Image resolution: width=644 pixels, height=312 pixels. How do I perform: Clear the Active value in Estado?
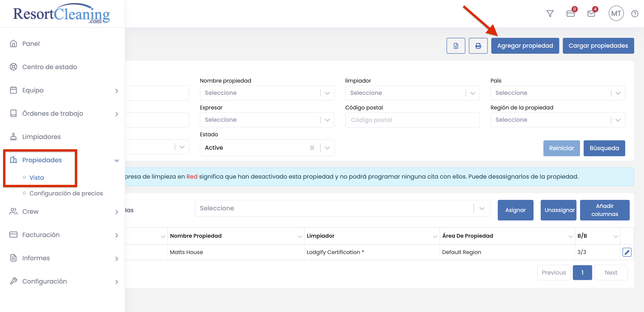(312, 148)
